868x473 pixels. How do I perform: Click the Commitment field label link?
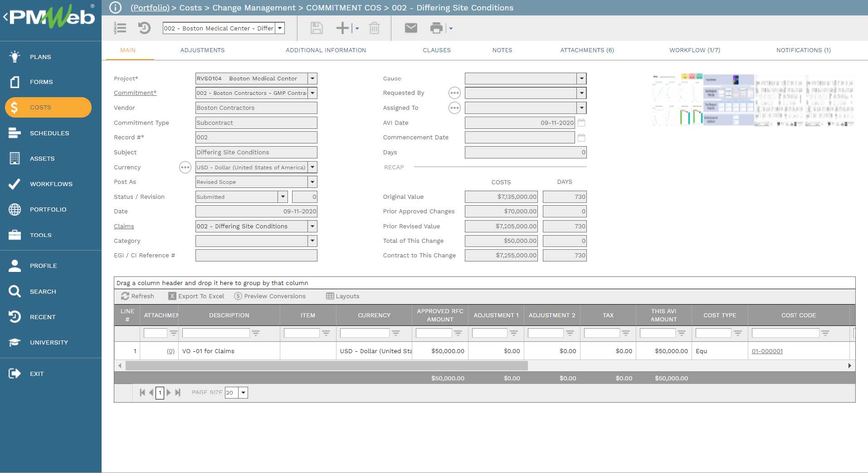pyautogui.click(x=135, y=93)
